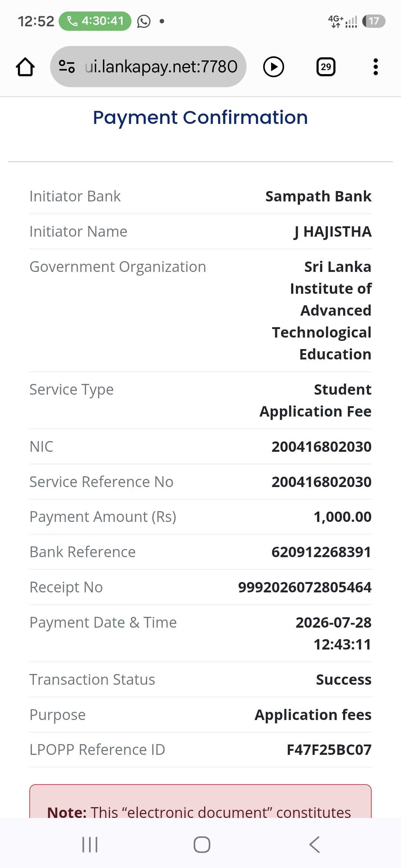The width and height of the screenshot is (401, 868).
Task: Open the browser home page icon
Action: (25, 67)
